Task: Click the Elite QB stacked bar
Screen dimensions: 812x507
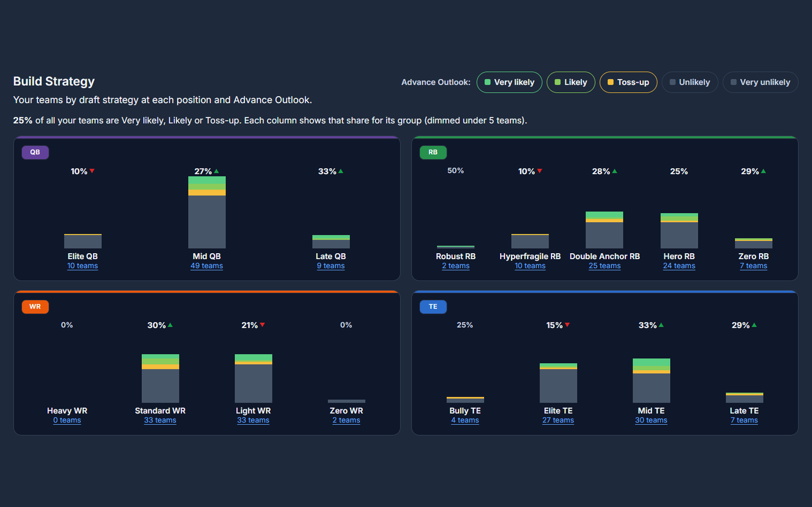Action: tap(83, 241)
